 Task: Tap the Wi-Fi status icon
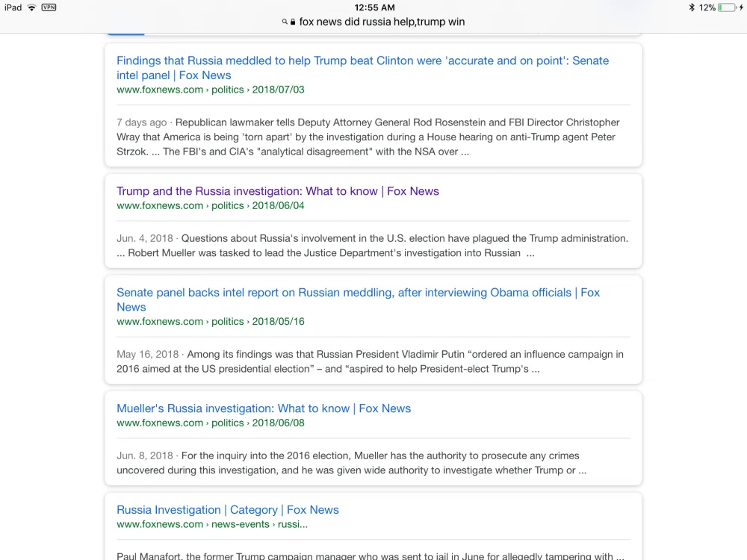pyautogui.click(x=31, y=7)
